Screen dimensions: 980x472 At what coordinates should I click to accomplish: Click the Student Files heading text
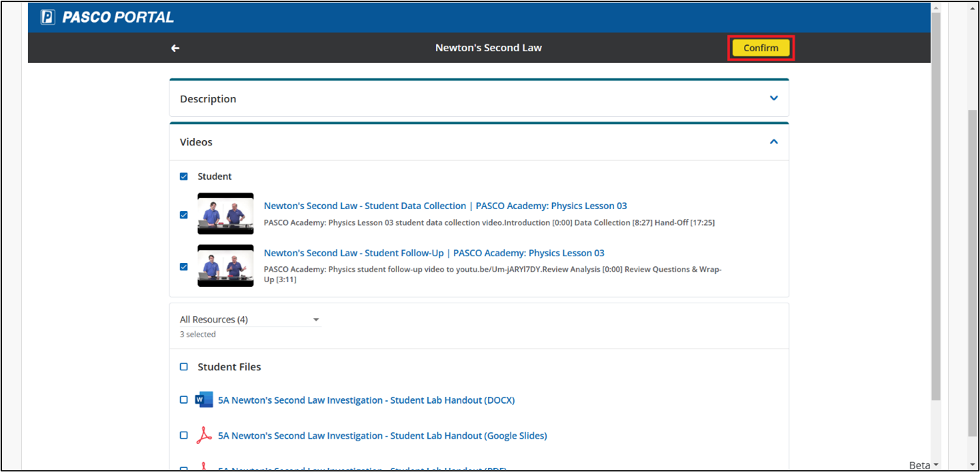tap(229, 367)
